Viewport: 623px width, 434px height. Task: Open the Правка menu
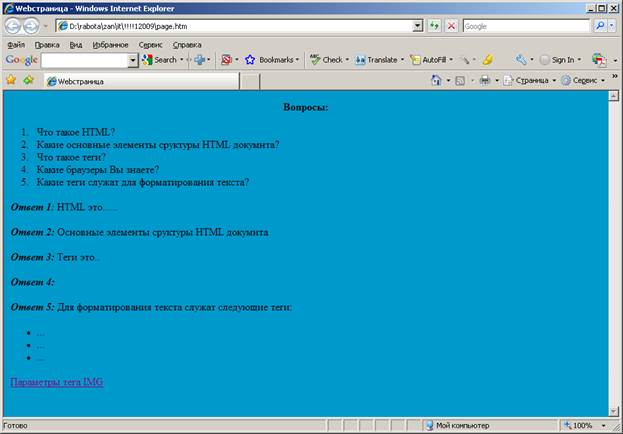point(47,45)
